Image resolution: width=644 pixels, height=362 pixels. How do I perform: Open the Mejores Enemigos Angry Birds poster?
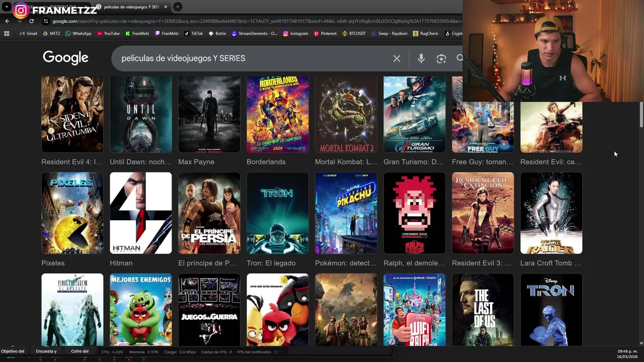(141, 310)
